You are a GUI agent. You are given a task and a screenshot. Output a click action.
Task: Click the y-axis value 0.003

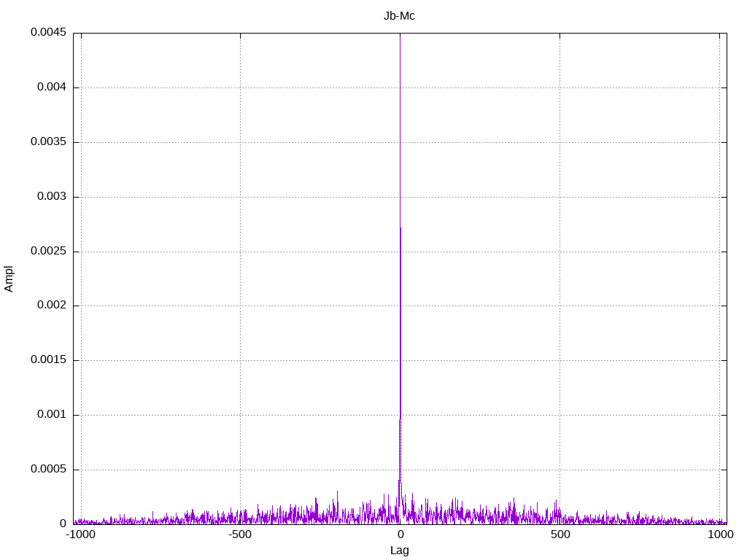click(x=52, y=196)
